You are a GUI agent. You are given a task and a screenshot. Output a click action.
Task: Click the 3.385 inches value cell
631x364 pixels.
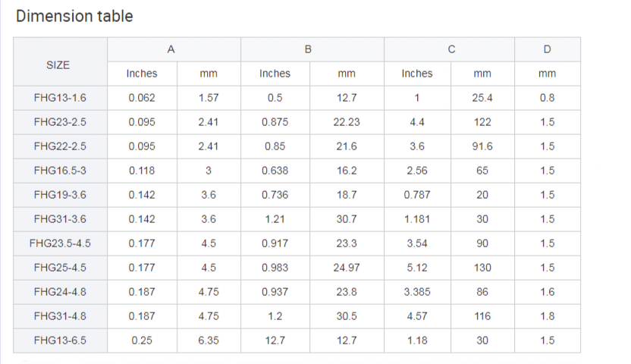pos(417,292)
